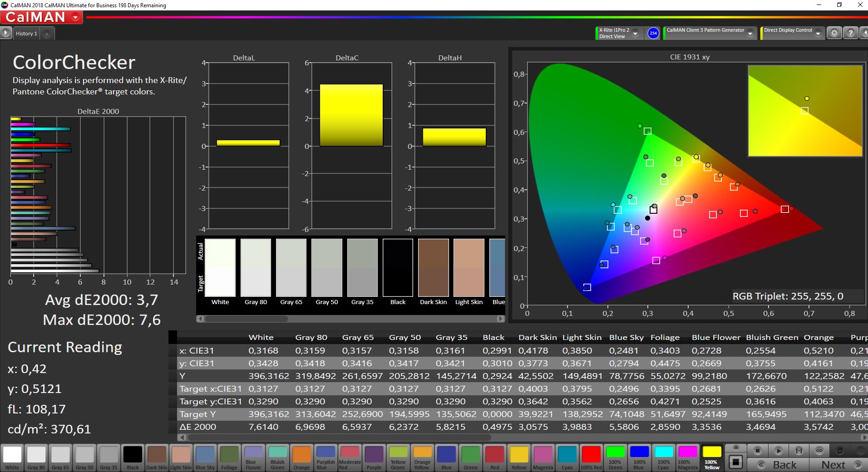The height and width of the screenshot is (472, 868).
Task: Click the data table horizontal scrollbar
Action: click(338, 438)
